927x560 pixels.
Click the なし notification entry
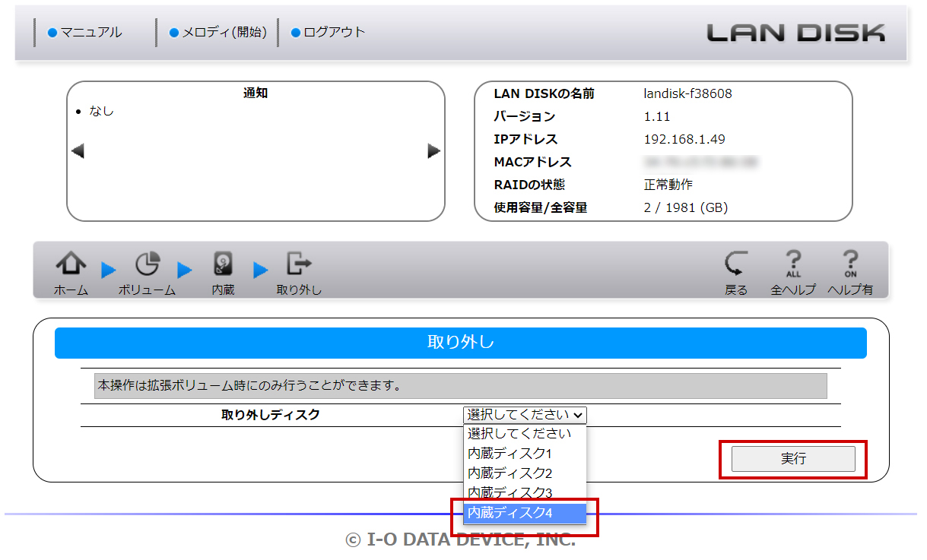pos(101,111)
